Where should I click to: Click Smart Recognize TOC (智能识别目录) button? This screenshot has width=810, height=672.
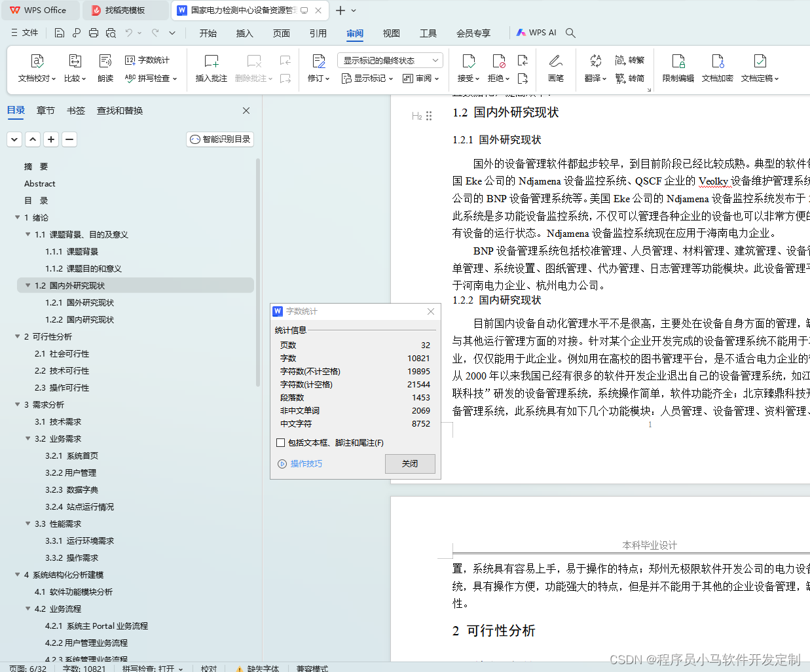[220, 139]
